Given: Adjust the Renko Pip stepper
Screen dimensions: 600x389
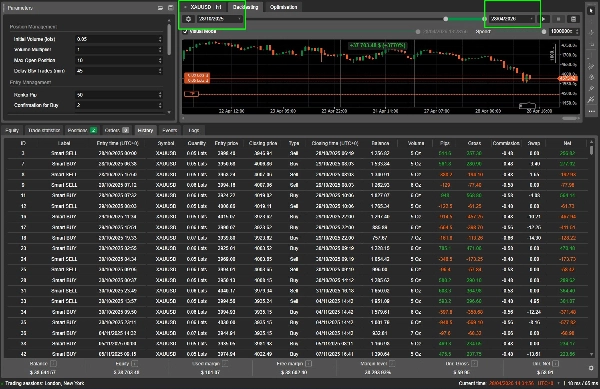Looking at the screenshot, I should point(160,95).
